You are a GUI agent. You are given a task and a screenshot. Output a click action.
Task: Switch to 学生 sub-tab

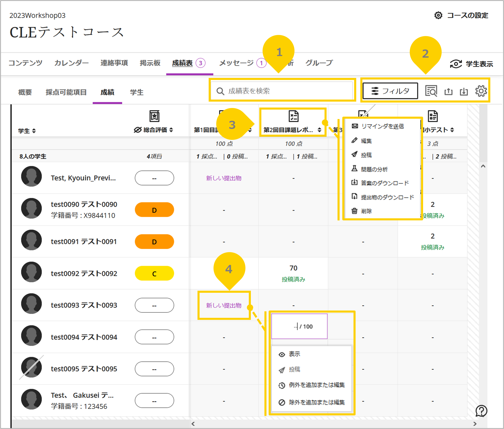click(x=136, y=92)
